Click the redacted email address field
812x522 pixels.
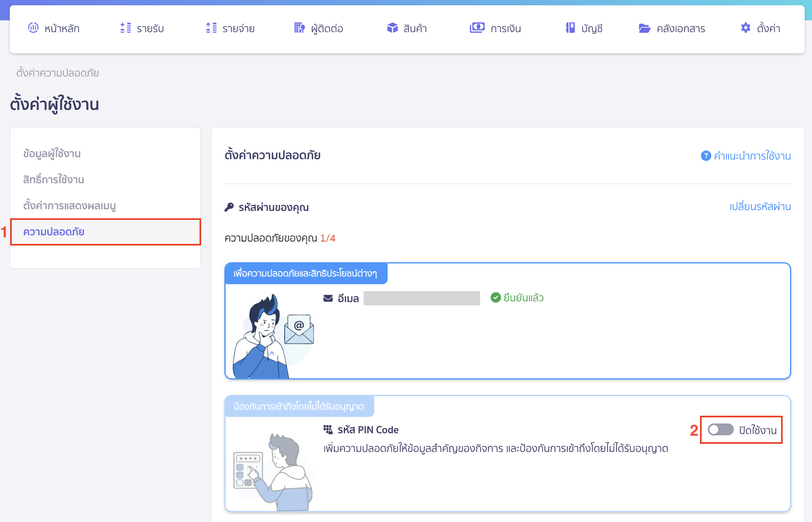[421, 298]
